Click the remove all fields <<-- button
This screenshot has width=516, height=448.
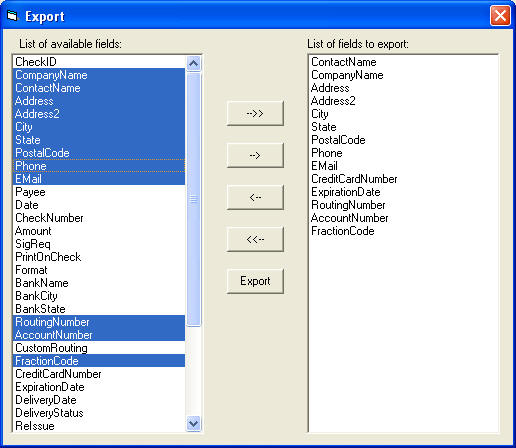click(255, 239)
